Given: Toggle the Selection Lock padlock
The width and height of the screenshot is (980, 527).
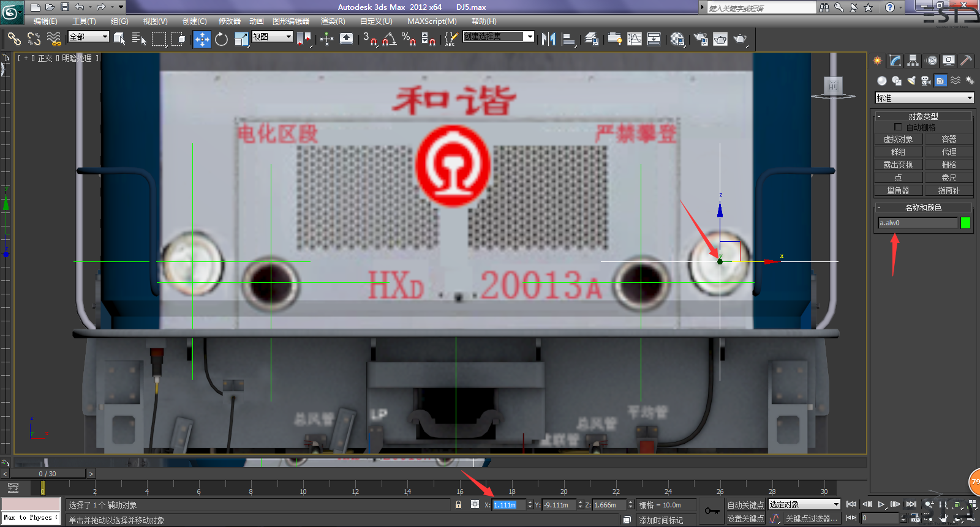Looking at the screenshot, I should 458,504.
